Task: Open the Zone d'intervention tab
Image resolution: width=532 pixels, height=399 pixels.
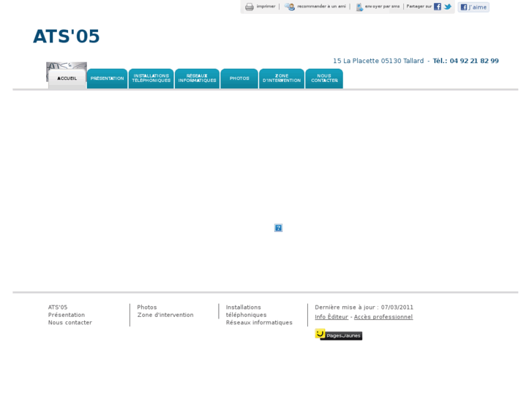Action: click(x=282, y=78)
